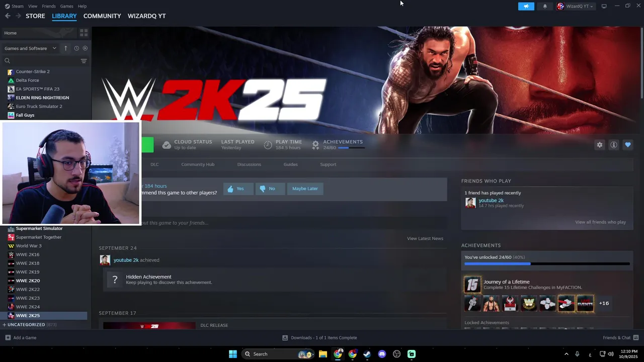Image resolution: width=644 pixels, height=362 pixels.
Task: Click the WWE classic logo achievement icon
Action: click(x=529, y=303)
